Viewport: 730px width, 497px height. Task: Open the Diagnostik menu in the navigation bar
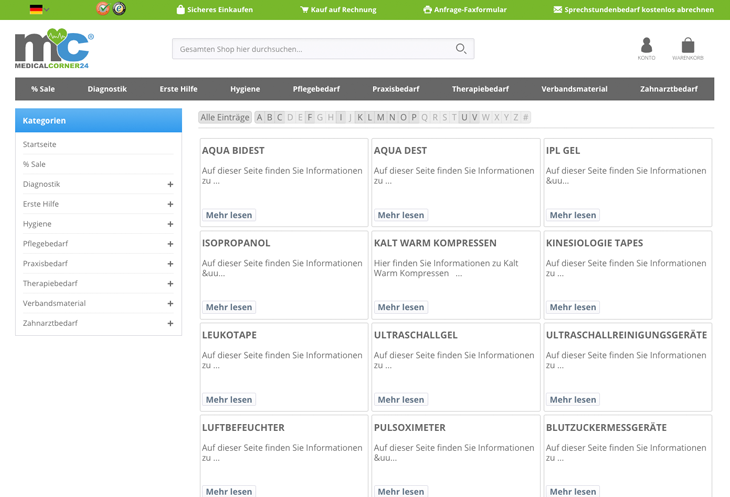click(x=107, y=89)
